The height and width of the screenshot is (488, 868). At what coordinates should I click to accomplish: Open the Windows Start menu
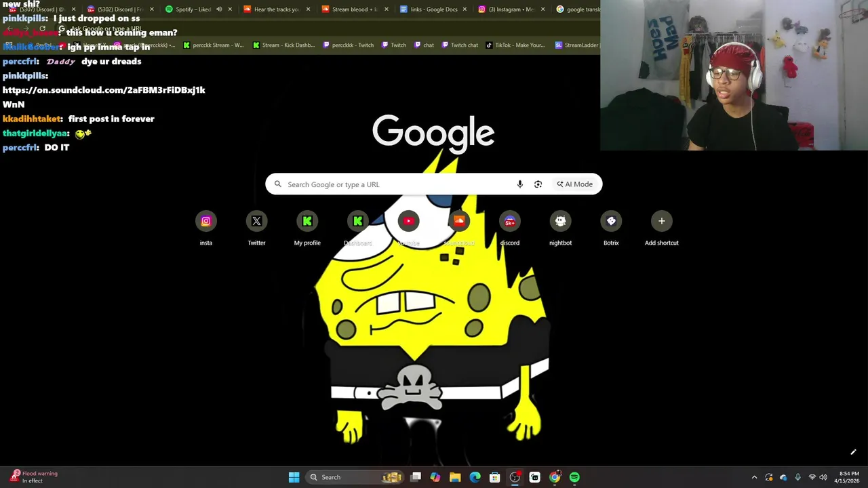(x=294, y=477)
